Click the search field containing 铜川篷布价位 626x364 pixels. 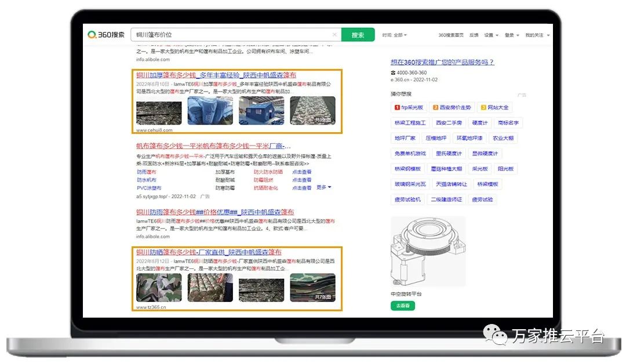coord(232,35)
